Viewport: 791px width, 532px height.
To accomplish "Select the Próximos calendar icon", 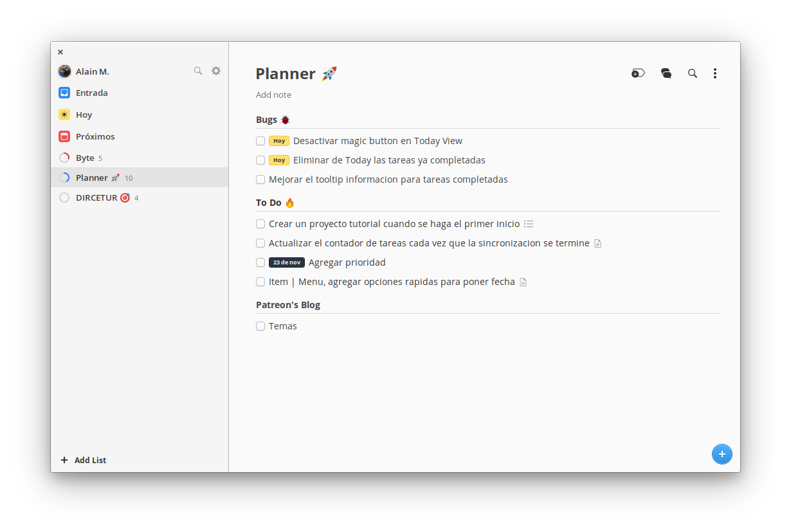I will pos(64,136).
